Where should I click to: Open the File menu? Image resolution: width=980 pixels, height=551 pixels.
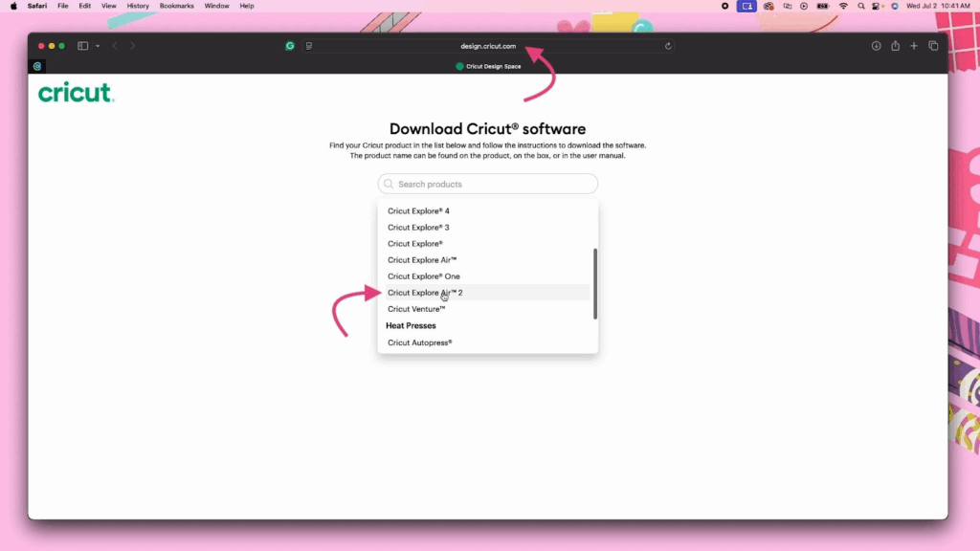click(62, 7)
